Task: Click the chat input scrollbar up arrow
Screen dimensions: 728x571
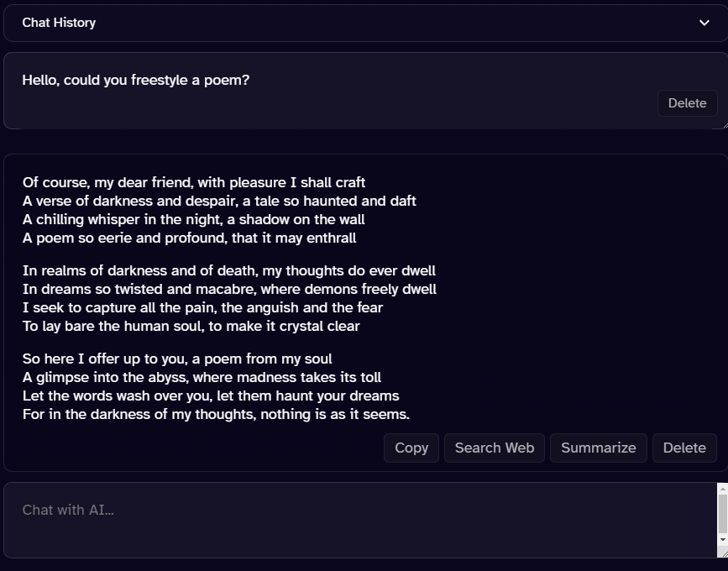Action: pos(722,488)
